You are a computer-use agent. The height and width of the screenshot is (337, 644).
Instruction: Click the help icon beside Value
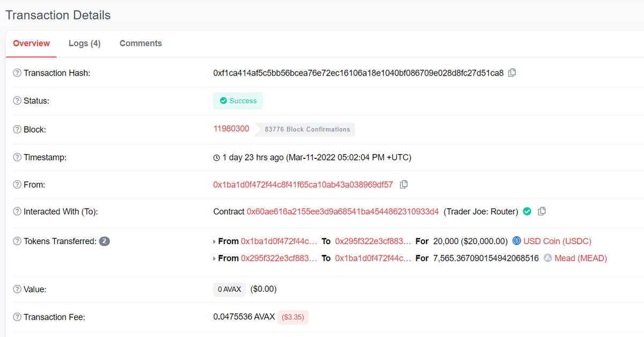click(17, 289)
